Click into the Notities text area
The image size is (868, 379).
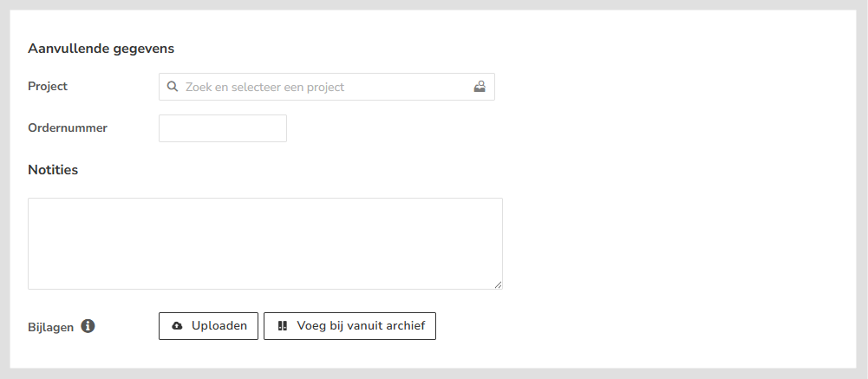(x=264, y=243)
